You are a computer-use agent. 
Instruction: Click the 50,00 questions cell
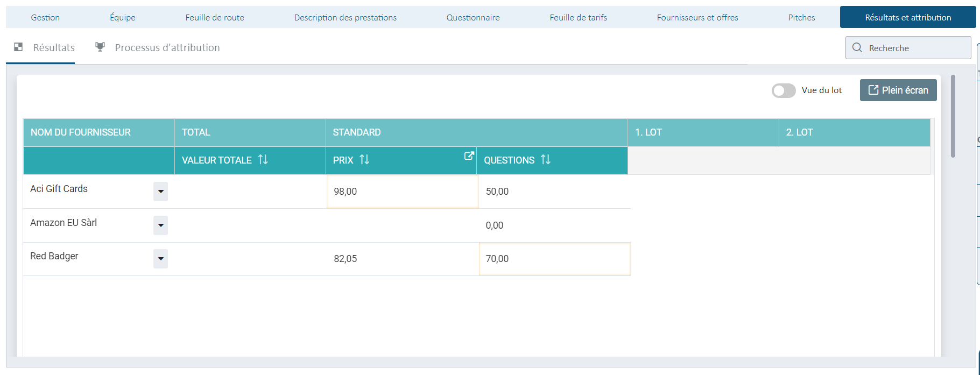(x=554, y=192)
